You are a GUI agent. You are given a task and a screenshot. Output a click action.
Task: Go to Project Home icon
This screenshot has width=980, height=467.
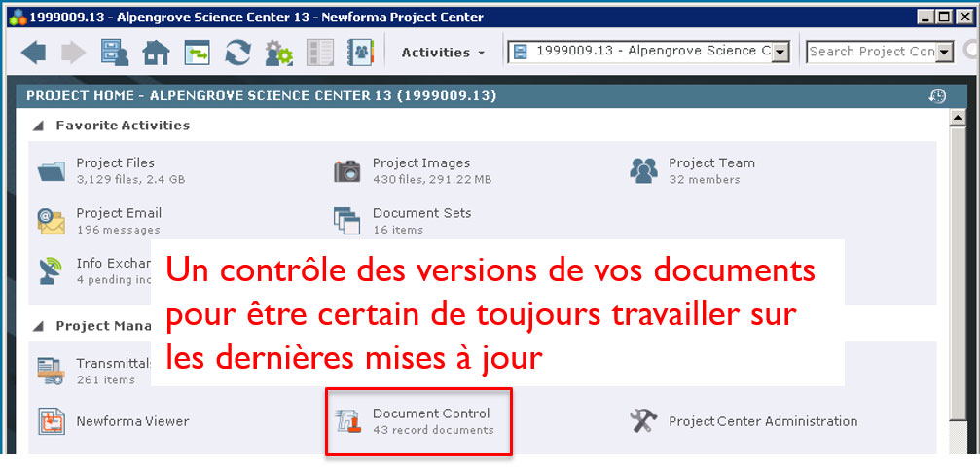click(x=156, y=54)
